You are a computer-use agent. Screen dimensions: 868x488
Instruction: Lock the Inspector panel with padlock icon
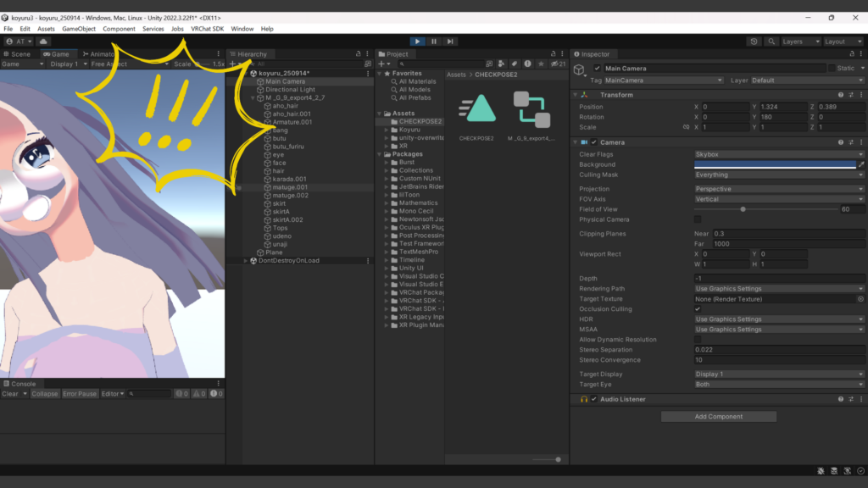(850, 54)
